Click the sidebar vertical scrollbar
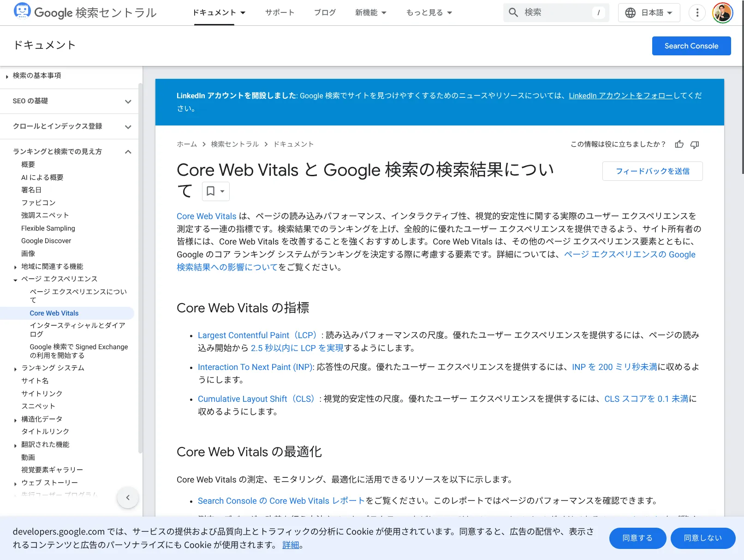744x560 pixels. [140, 268]
